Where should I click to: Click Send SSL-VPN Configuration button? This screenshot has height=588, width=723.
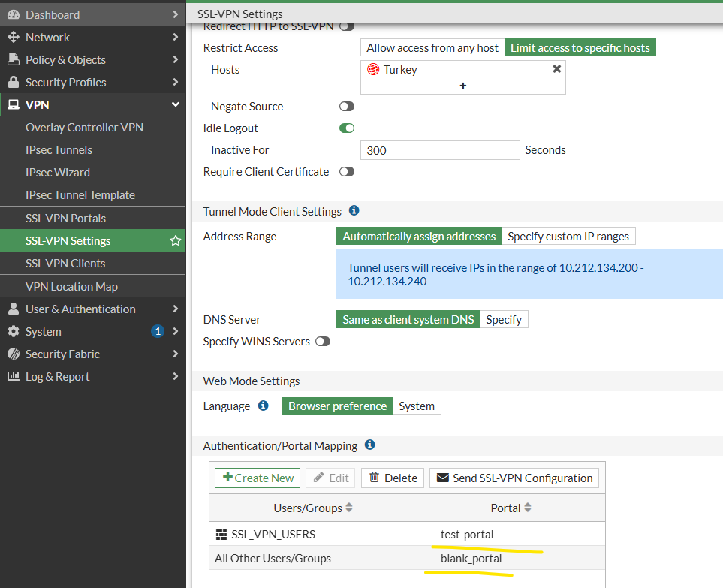514,478
